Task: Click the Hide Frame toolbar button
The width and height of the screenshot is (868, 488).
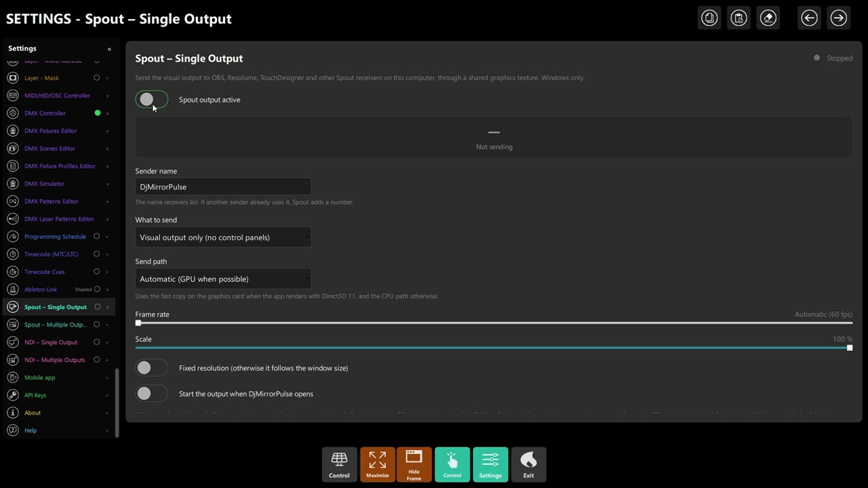Action: point(414,464)
